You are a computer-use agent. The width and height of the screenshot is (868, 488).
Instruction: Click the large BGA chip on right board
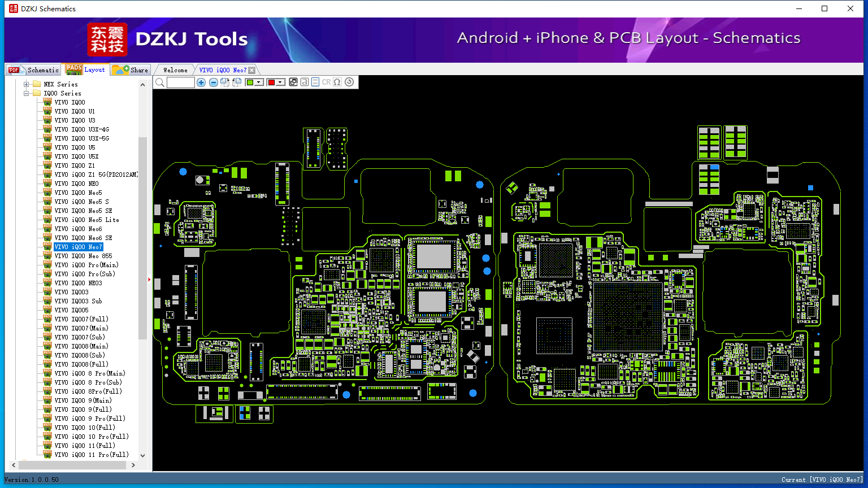tap(627, 317)
